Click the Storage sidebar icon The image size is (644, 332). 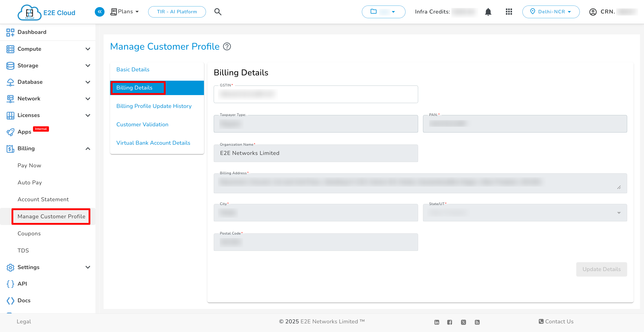(10, 66)
